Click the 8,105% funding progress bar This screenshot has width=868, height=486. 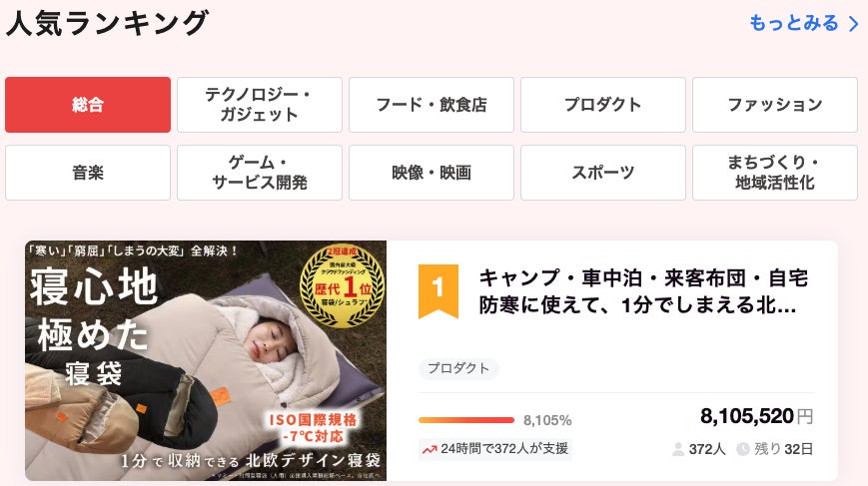466,420
